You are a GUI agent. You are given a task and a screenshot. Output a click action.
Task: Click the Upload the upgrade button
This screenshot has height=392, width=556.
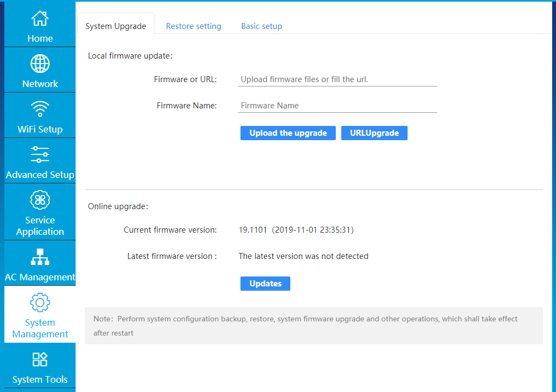tap(288, 133)
